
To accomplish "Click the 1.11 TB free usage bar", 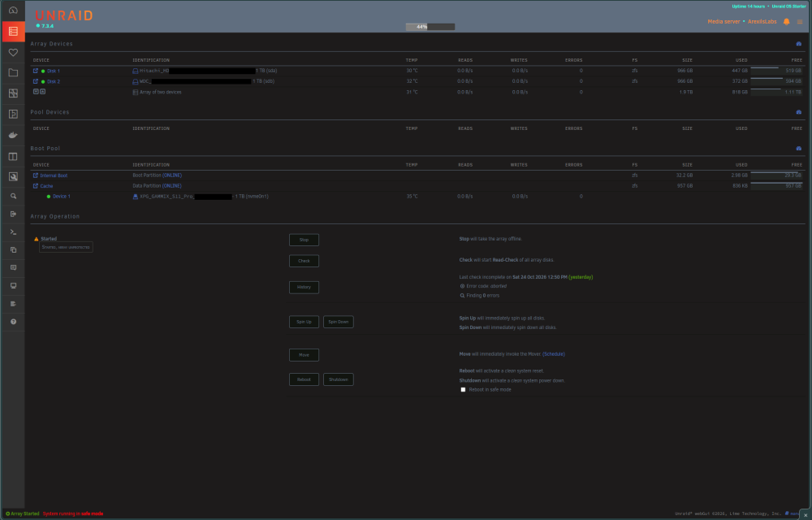I will coord(776,92).
